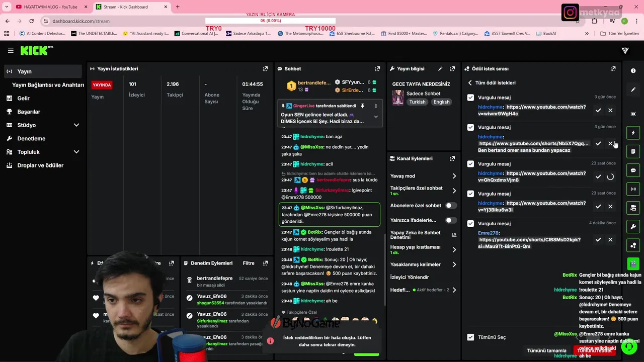Uncheck the Yj3Biku6w3I Vurgulu mesaj checkbox
644x362 pixels.
470,194
